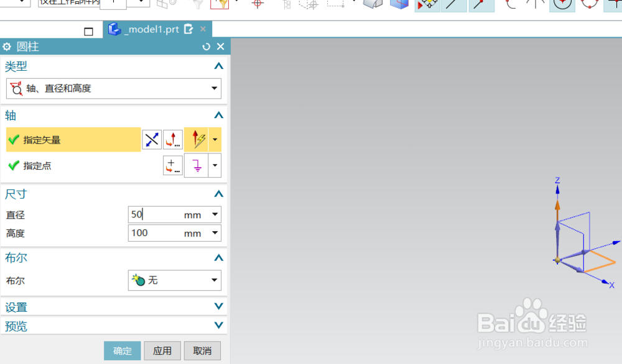Collapse the 尺寸 section
The width and height of the screenshot is (622, 364).
218,194
